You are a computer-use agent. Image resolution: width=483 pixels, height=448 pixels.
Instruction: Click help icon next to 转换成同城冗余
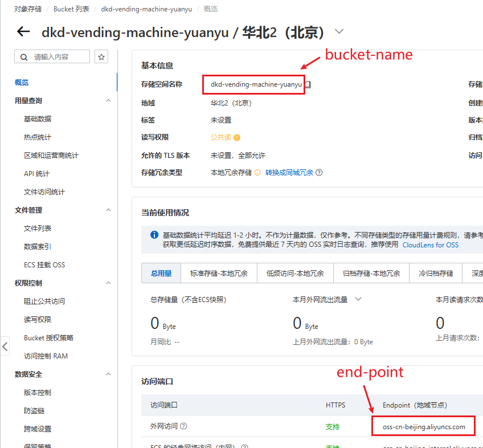tap(319, 173)
